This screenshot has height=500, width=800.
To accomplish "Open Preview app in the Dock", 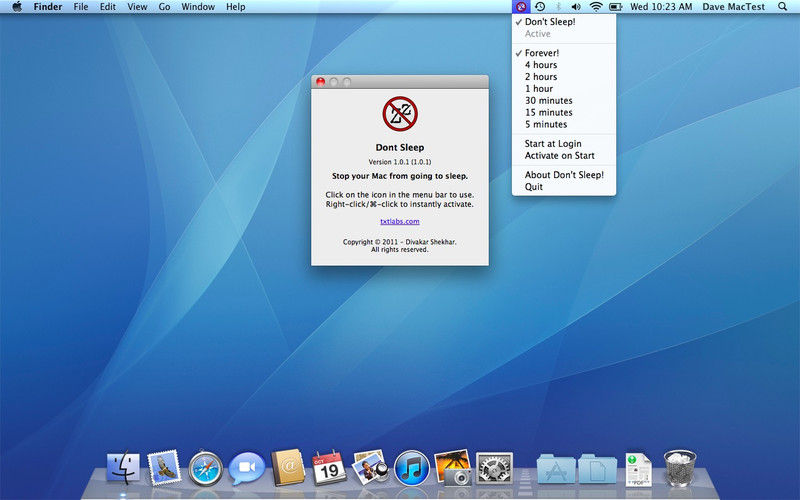I will 371,467.
